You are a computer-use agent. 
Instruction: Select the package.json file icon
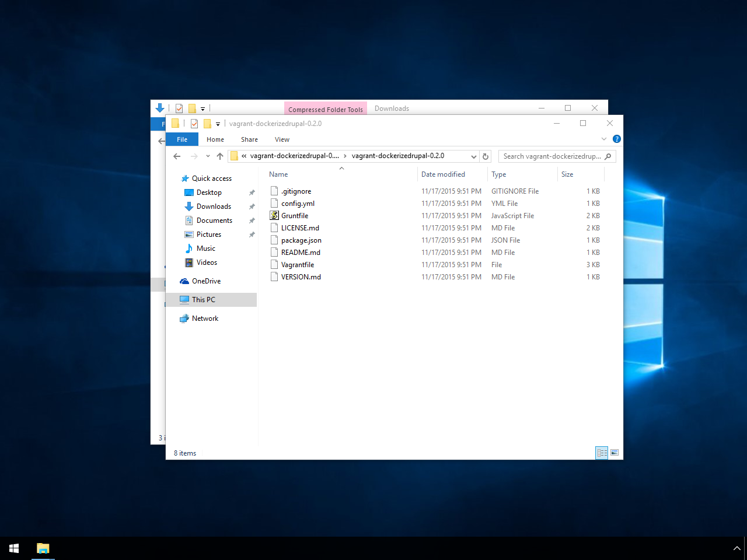tap(274, 240)
